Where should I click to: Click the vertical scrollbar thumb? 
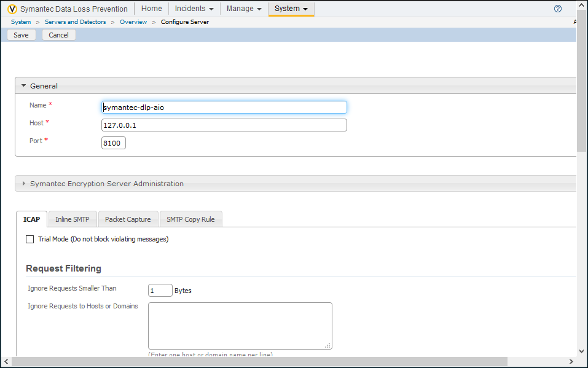click(582, 80)
